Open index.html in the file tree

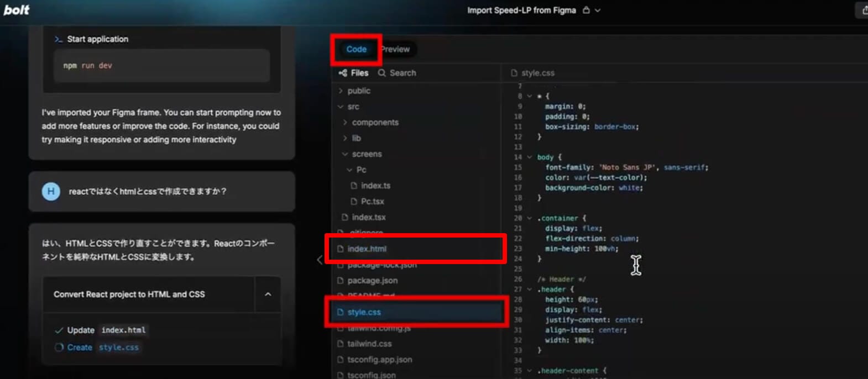[367, 249]
